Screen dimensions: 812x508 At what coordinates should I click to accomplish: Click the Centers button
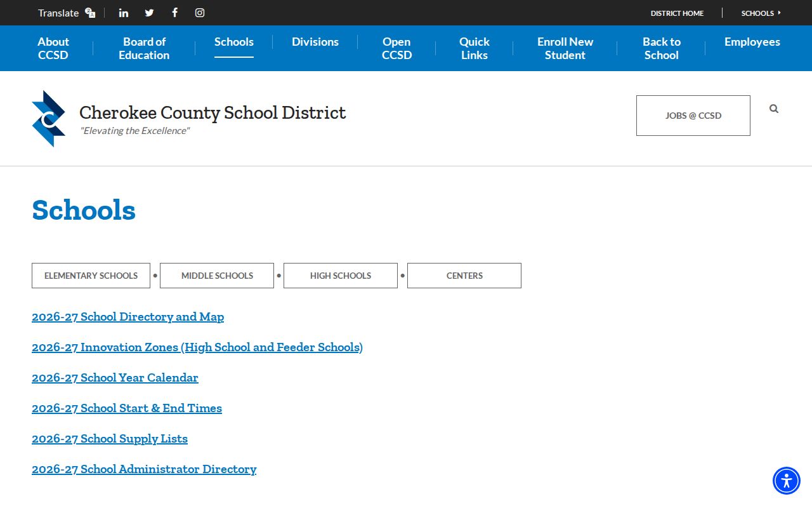point(464,276)
